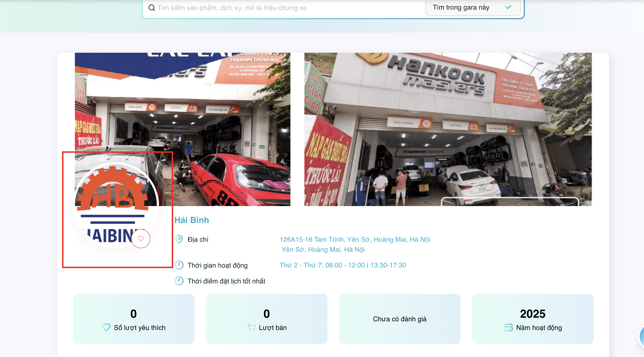The height and width of the screenshot is (357, 644).
Task: Click the "Chưa có đánh giá" card
Action: 400,319
